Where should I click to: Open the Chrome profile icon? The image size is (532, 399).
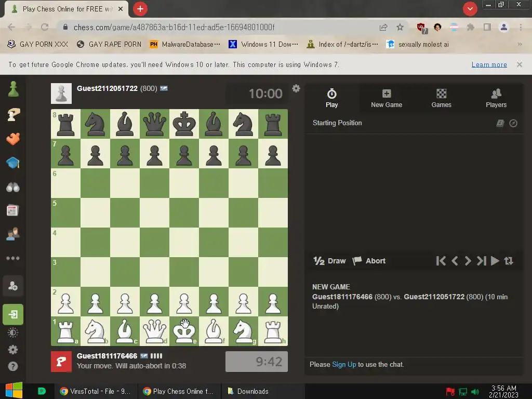point(504,27)
